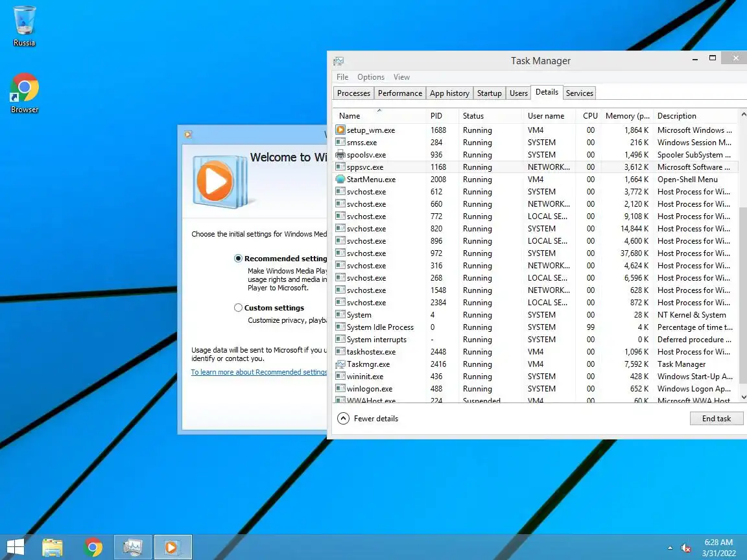
Task: Launch Chrome from the taskbar
Action: [x=93, y=547]
